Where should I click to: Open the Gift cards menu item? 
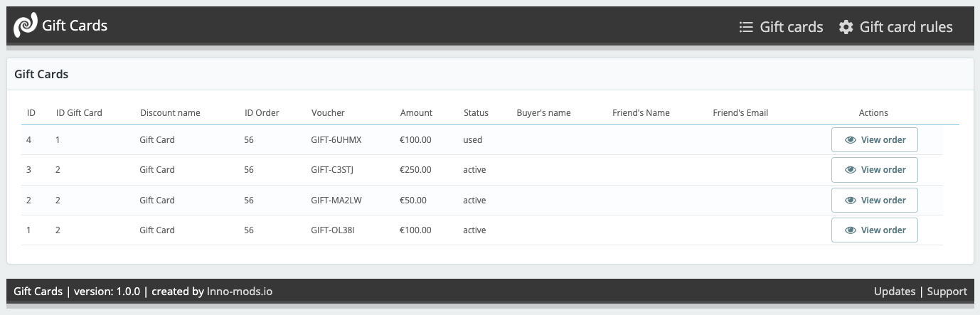[x=791, y=27]
